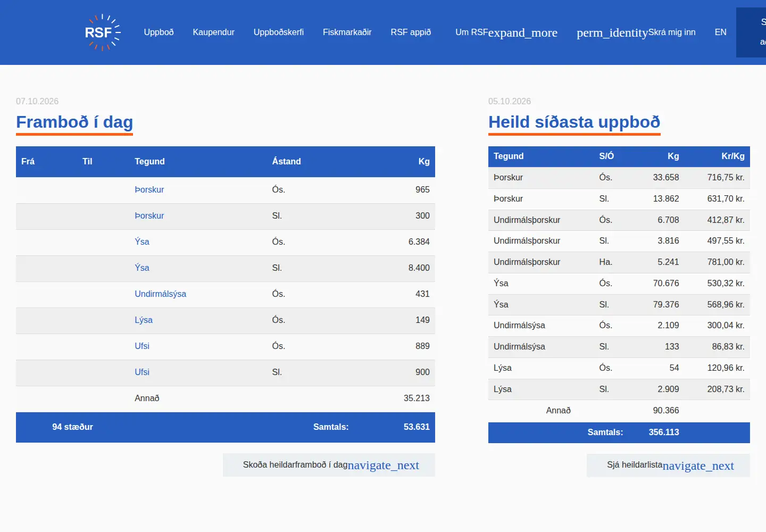This screenshot has height=532, width=766.
Task: Click the 497,55 kr. price cell
Action: (x=726, y=241)
